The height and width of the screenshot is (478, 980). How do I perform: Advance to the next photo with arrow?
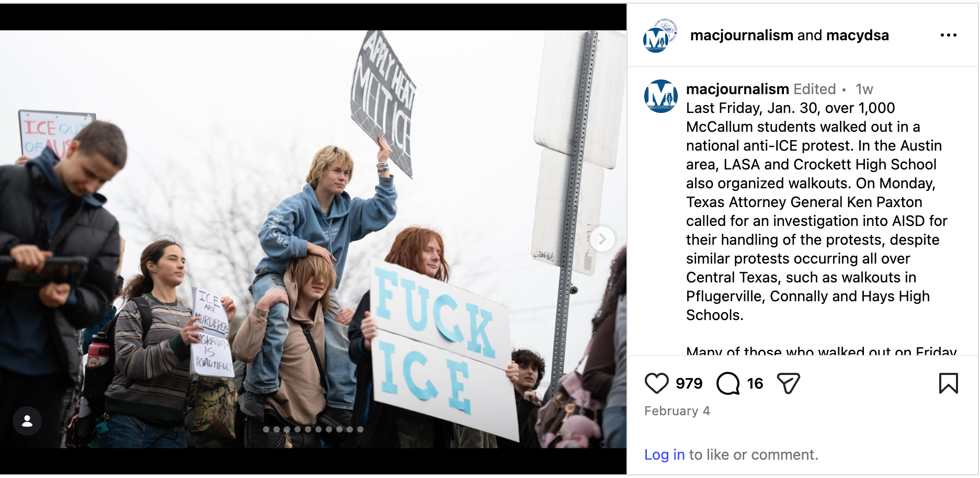coord(602,239)
